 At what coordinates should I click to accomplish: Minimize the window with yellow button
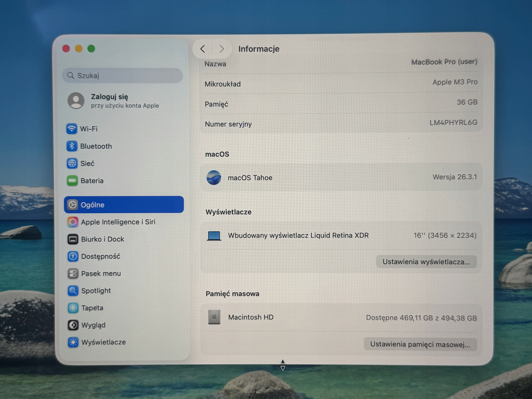(79, 49)
